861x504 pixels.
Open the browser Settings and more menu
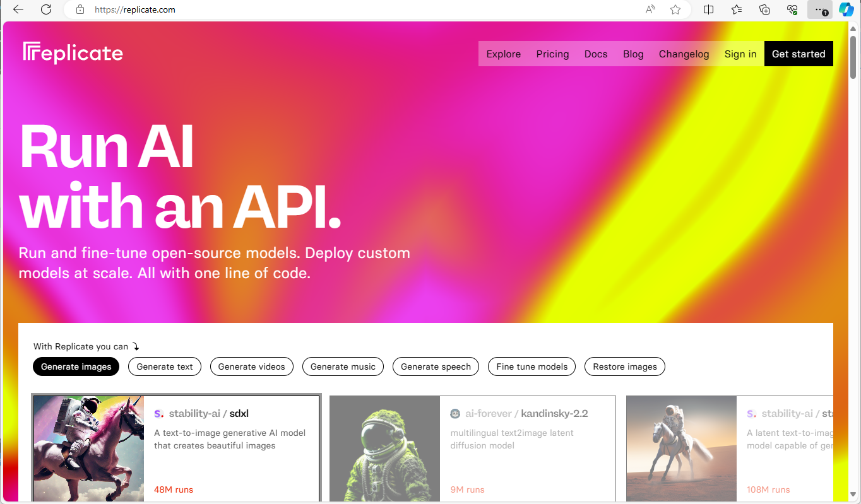pos(819,9)
